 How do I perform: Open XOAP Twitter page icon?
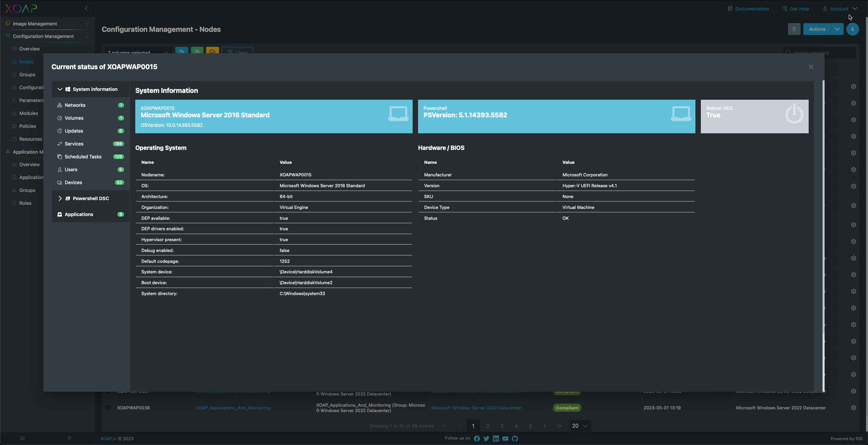point(486,439)
